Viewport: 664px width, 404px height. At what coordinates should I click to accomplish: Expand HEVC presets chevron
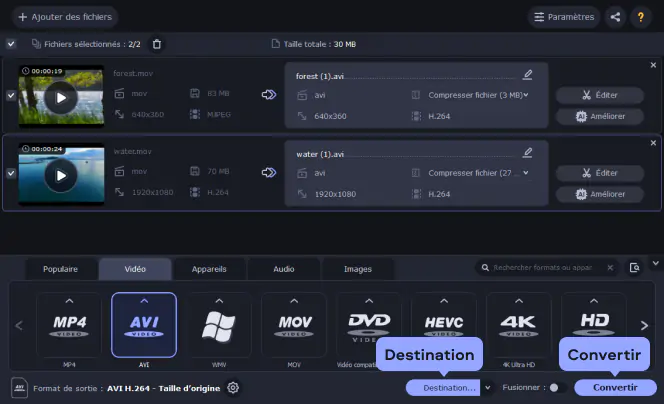pos(444,301)
